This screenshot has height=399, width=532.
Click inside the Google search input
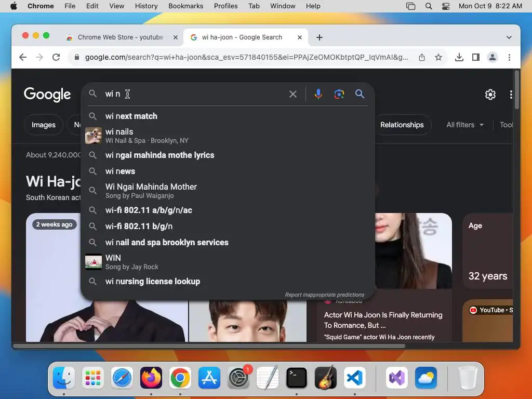(195, 94)
